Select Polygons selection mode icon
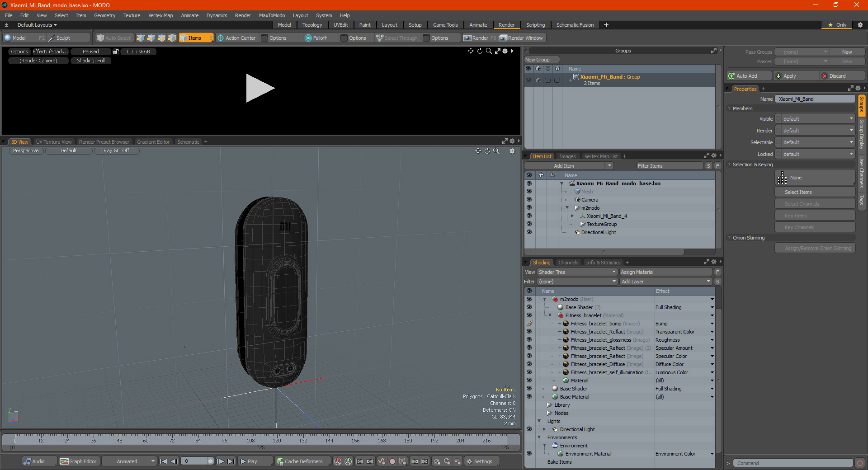 (x=161, y=38)
